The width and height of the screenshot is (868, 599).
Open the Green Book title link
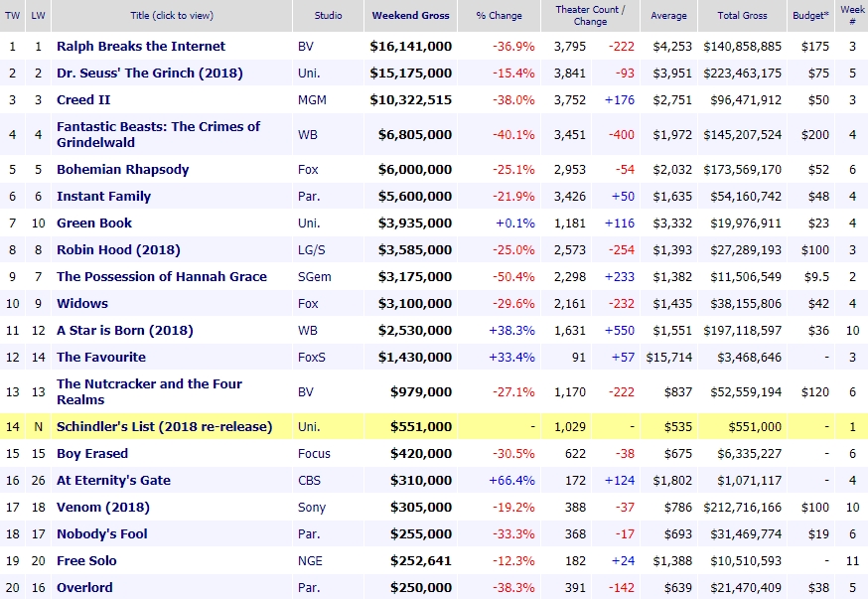tap(94, 224)
